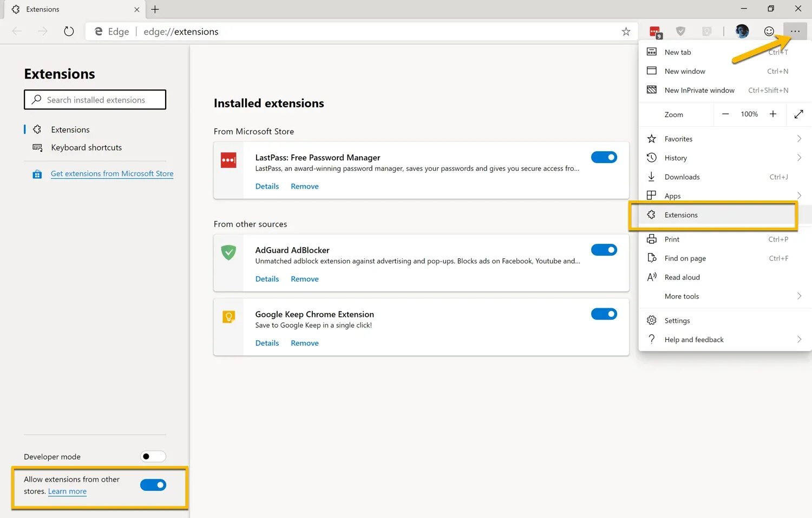This screenshot has height=518, width=812.
Task: Click the Google Keep card icon
Action: tap(228, 316)
